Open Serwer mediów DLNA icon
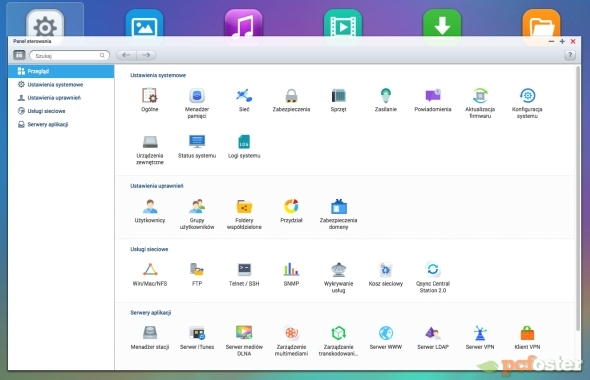Screen dimensions: 590x380 (244, 333)
